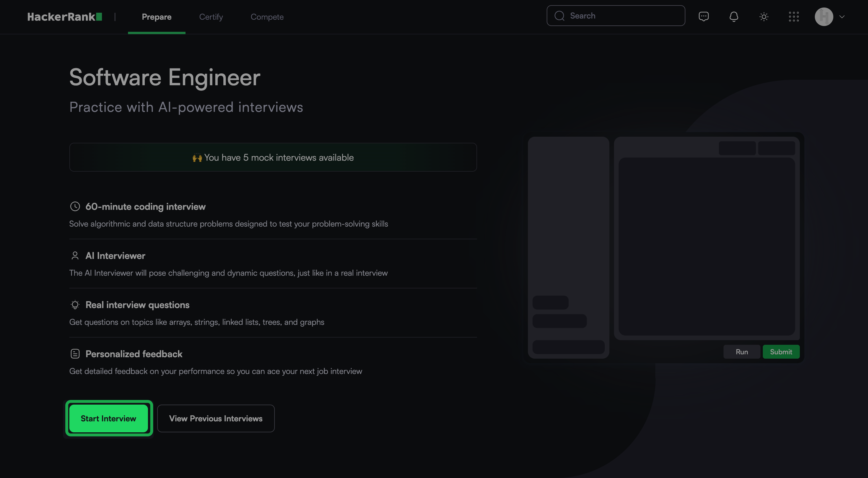Click the Run button in preview
The width and height of the screenshot is (868, 478).
coord(742,352)
